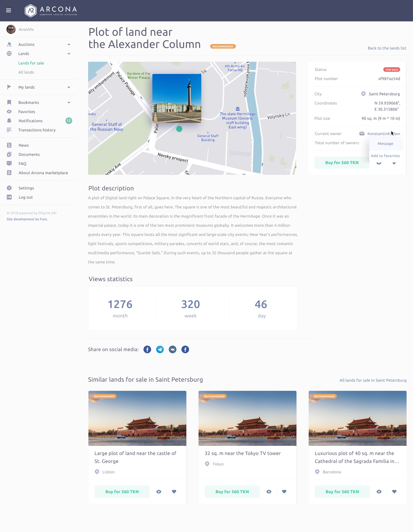Click Buy for 560 TKN in details panel
The image size is (413, 532).
pos(342,163)
